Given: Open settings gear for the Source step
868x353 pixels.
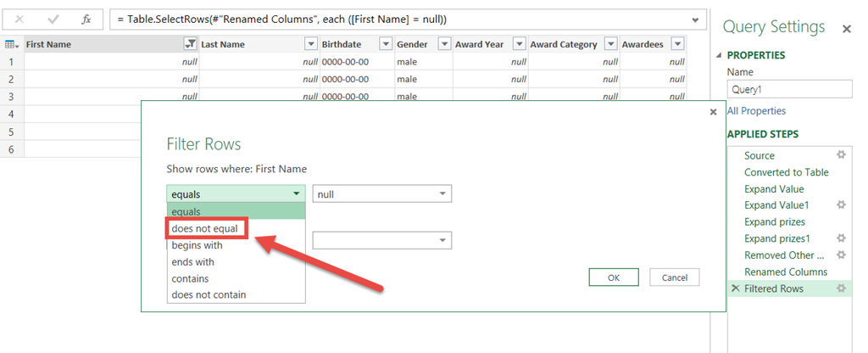Looking at the screenshot, I should pos(841,155).
